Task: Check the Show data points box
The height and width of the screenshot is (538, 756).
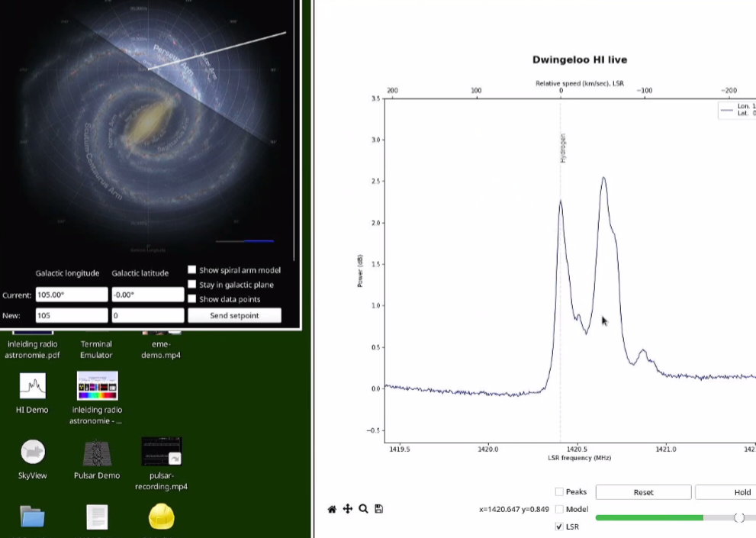Action: [x=192, y=299]
